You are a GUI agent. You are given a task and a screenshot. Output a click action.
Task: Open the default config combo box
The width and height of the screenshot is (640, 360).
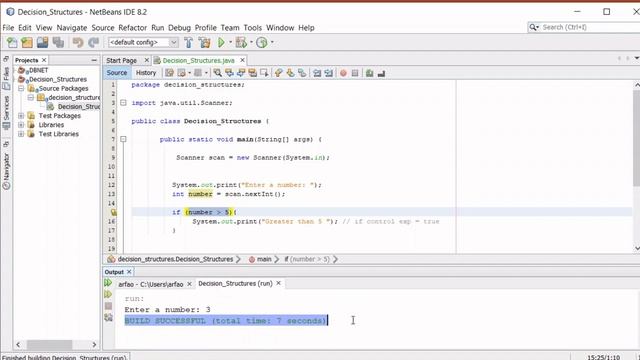[x=143, y=42]
